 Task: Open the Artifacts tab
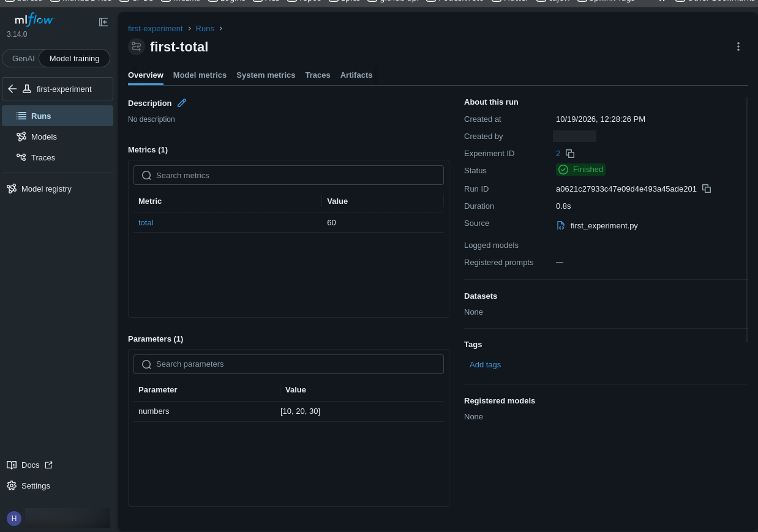click(x=356, y=75)
